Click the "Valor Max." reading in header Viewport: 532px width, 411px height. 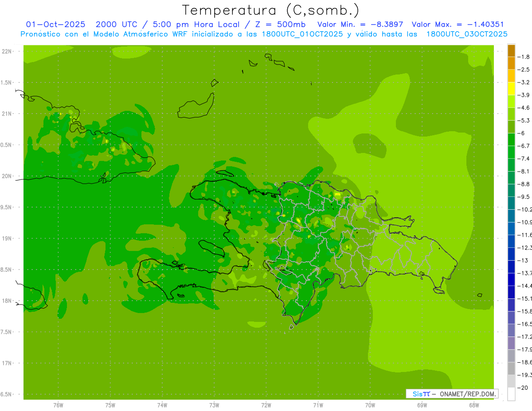pyautogui.click(x=458, y=24)
